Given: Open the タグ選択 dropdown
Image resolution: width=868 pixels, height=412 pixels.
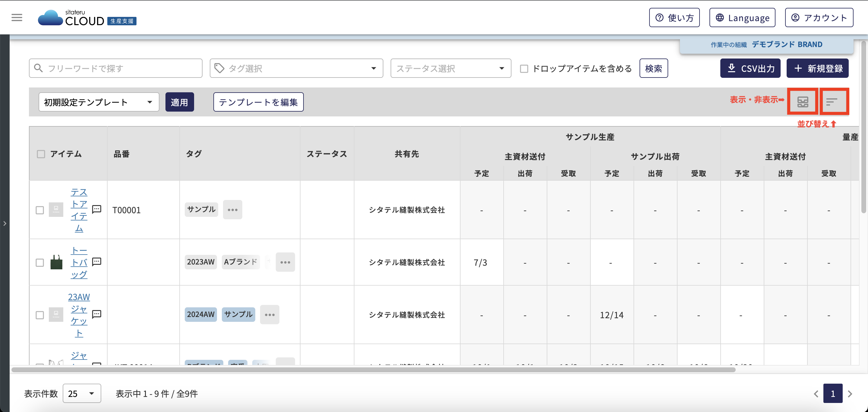Looking at the screenshot, I should (296, 68).
